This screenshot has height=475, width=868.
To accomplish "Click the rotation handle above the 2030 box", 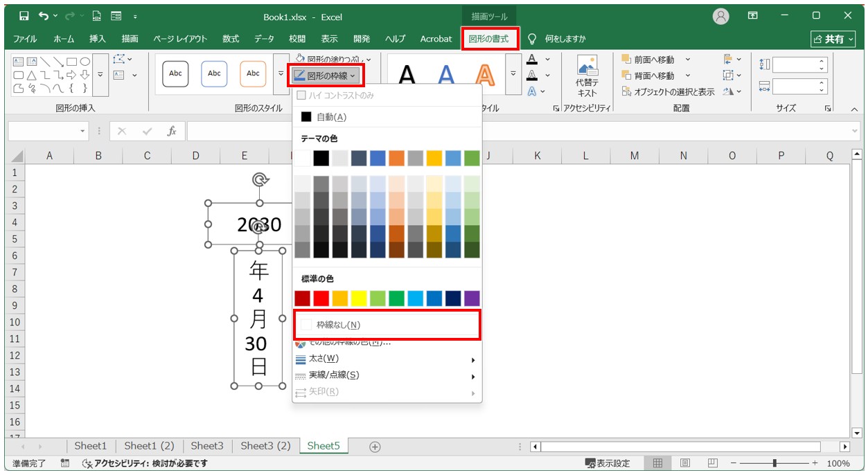I will 260,180.
